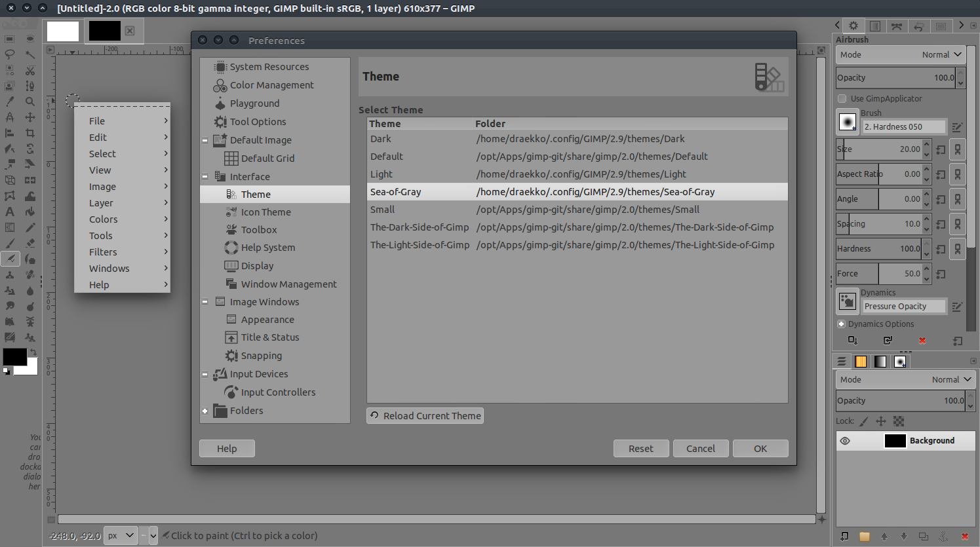Open the Windows submenu
This screenshot has height=547, width=980.
click(x=122, y=269)
